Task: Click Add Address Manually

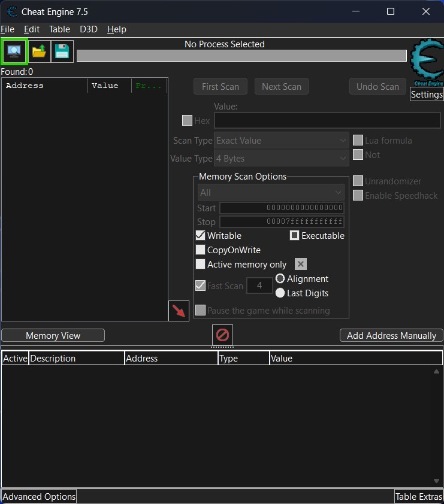Action: (391, 335)
